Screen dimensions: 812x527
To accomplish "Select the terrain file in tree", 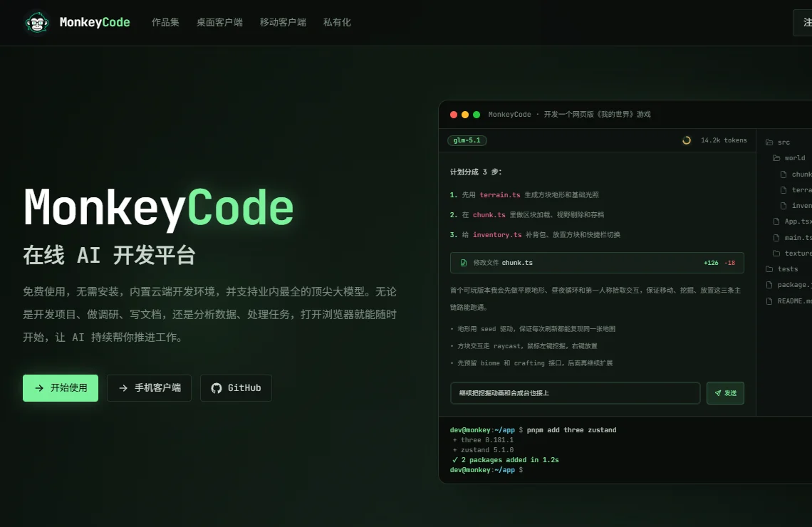I will tap(796, 190).
